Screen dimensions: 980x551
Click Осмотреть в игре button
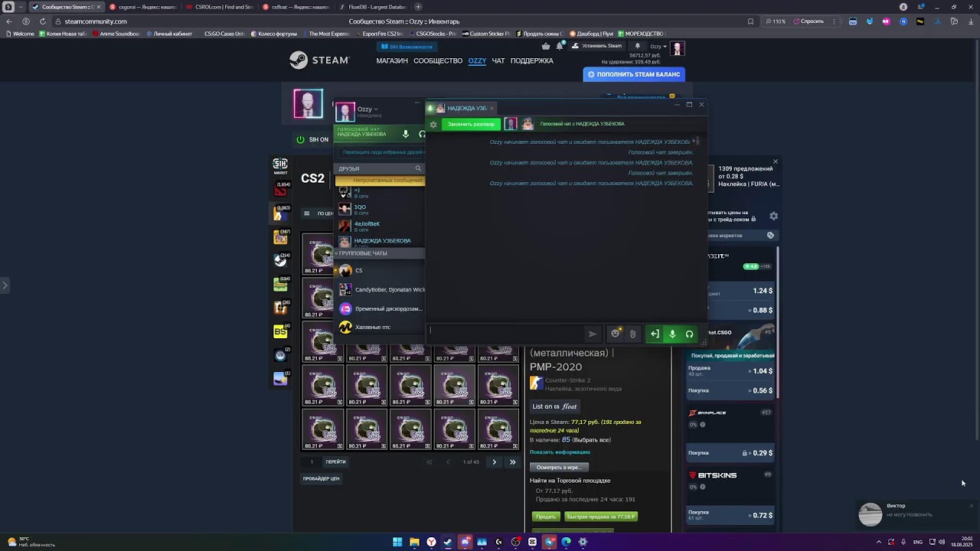pos(559,467)
